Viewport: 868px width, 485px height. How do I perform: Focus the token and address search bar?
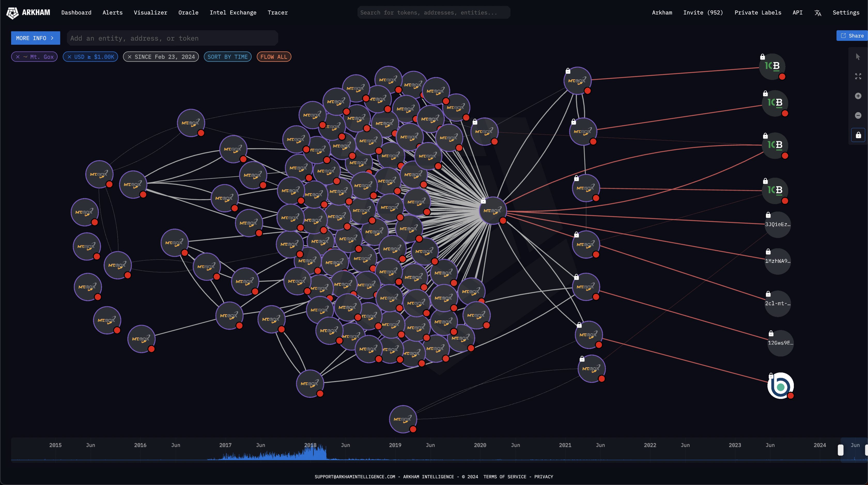tap(434, 12)
